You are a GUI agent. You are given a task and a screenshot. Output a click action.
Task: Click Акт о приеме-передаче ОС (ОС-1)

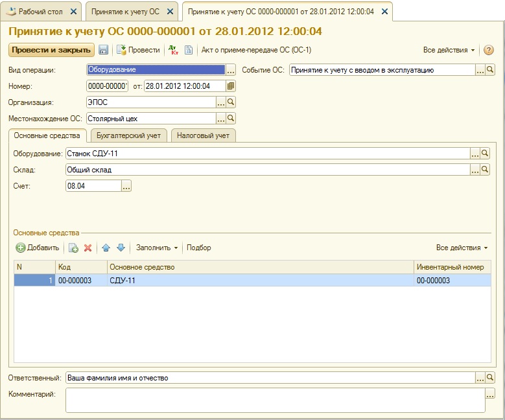pyautogui.click(x=256, y=50)
